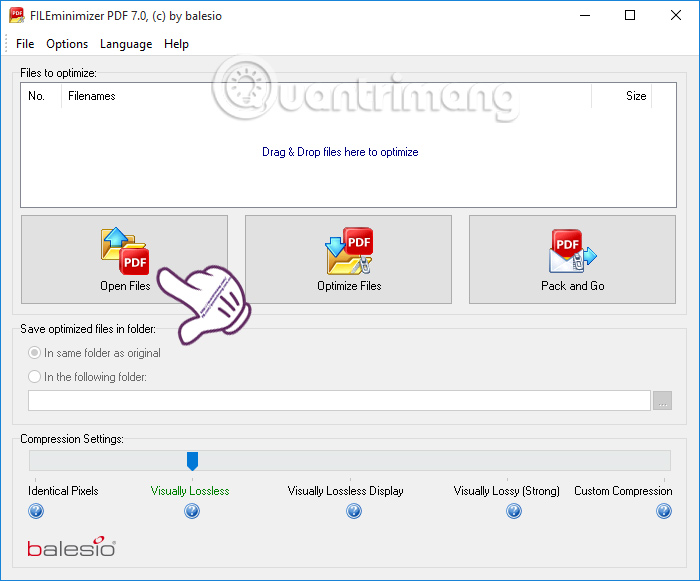Click the Identical Pixels help icon
700x581 pixels.
(36, 511)
